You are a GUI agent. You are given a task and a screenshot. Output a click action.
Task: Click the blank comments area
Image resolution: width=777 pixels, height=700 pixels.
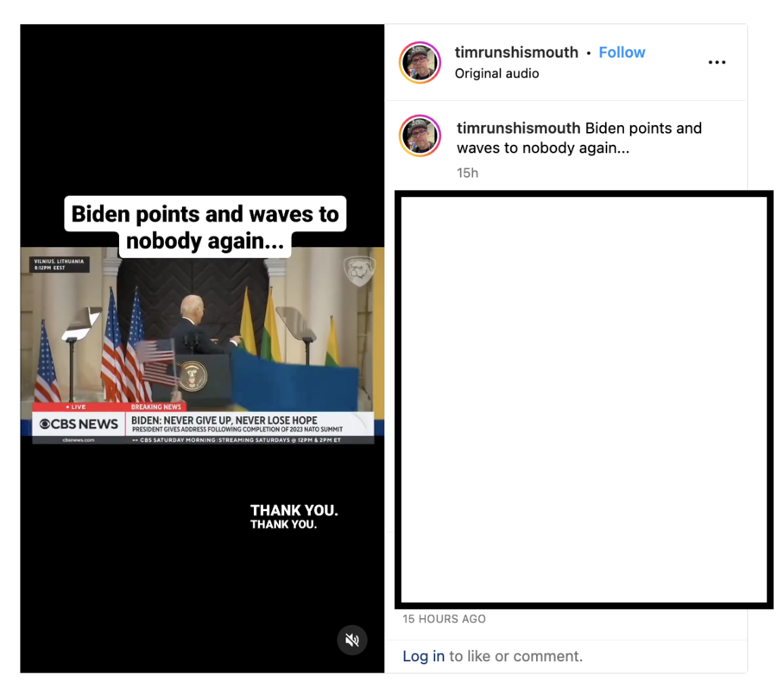(x=584, y=400)
